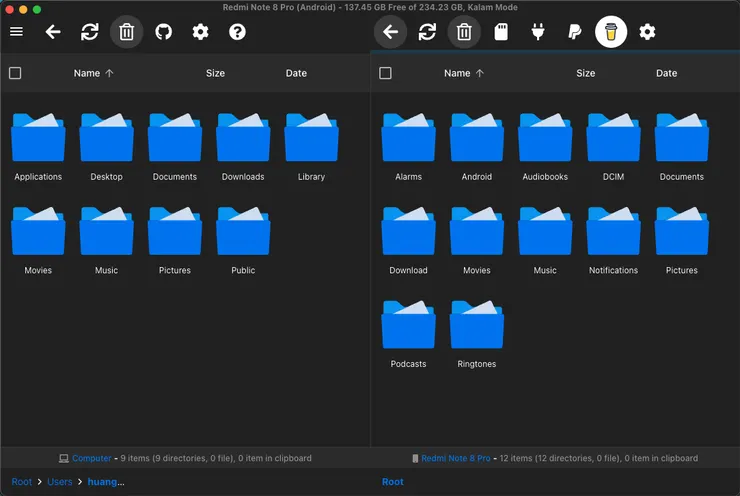The width and height of the screenshot is (740, 496).
Task: Select Pictures folder in Computer pane
Action: [x=175, y=241]
